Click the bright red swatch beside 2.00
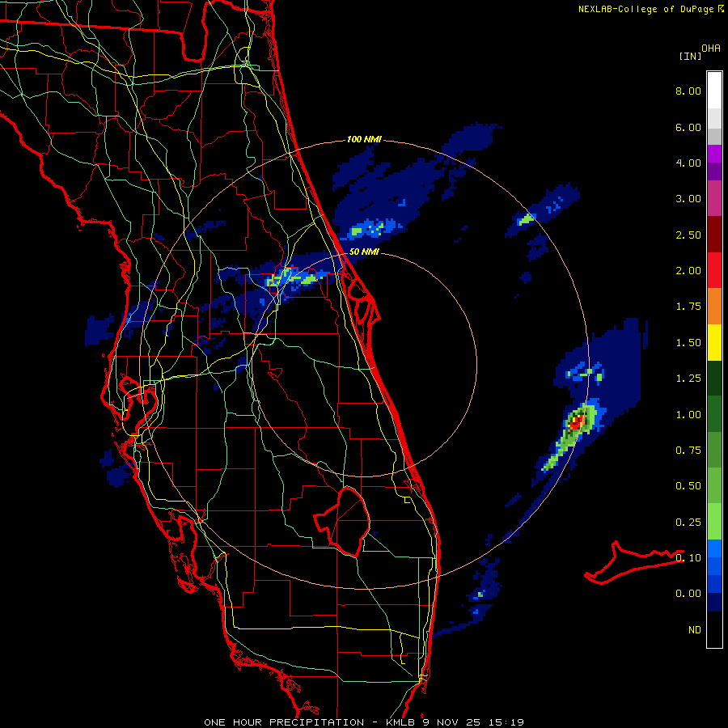This screenshot has height=728, width=728. 714,270
